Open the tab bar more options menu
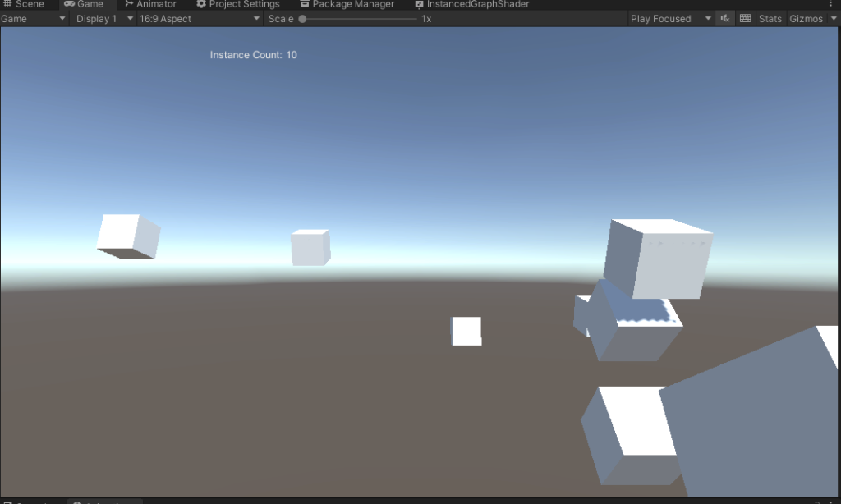Viewport: 841px width, 504px height. click(831, 4)
